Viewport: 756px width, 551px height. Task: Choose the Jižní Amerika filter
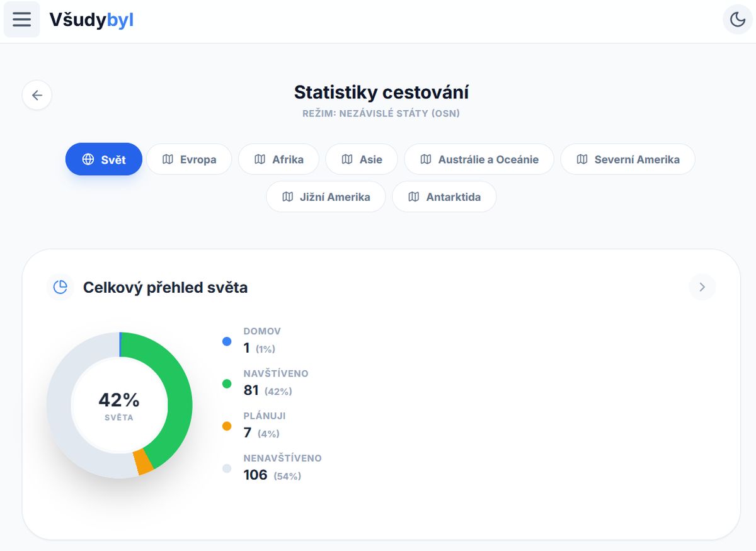326,197
